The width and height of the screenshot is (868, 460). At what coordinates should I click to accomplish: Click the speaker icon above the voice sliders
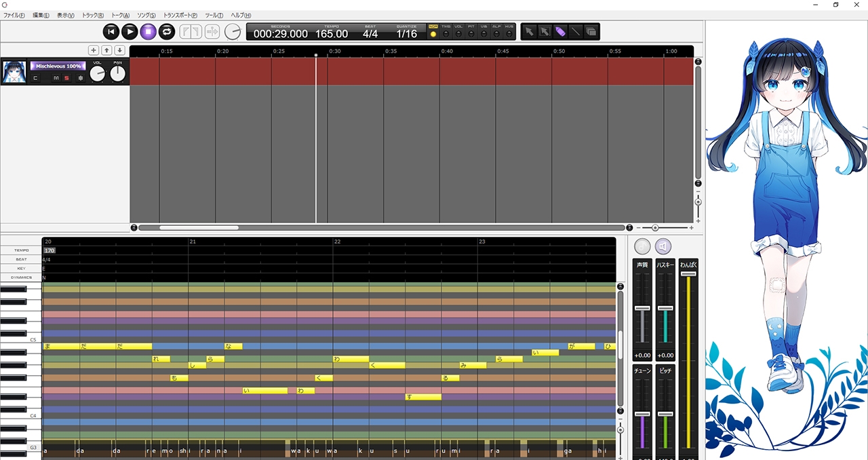[x=663, y=246]
